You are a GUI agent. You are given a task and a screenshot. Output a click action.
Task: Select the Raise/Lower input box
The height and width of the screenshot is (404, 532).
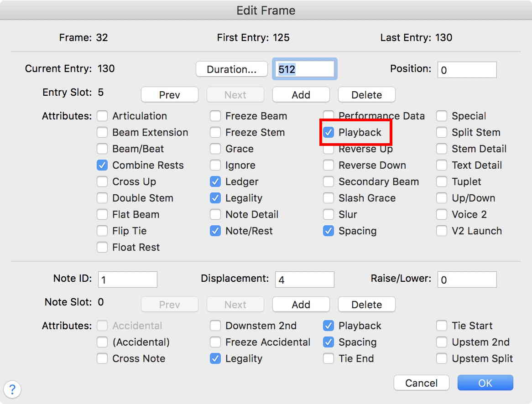(467, 280)
